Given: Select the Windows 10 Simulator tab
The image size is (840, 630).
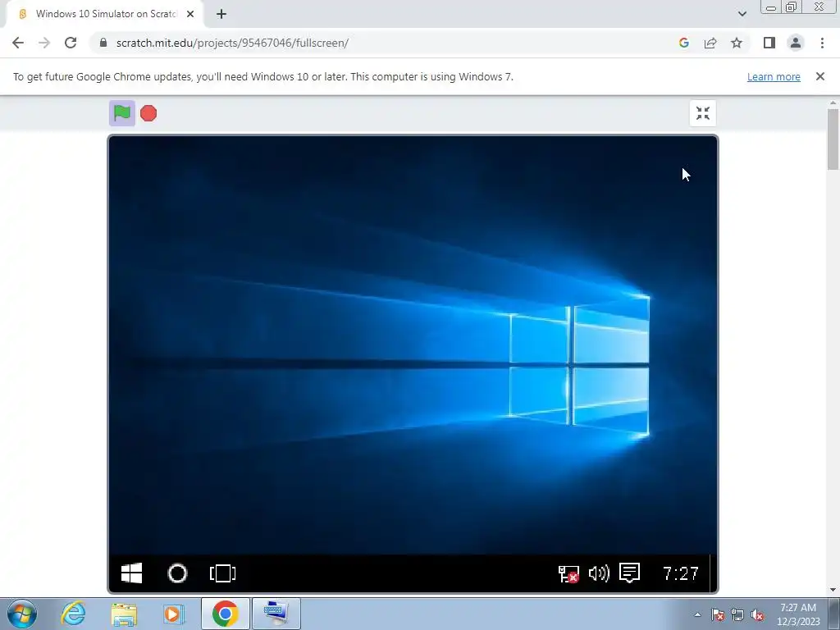Looking at the screenshot, I should pos(105,14).
